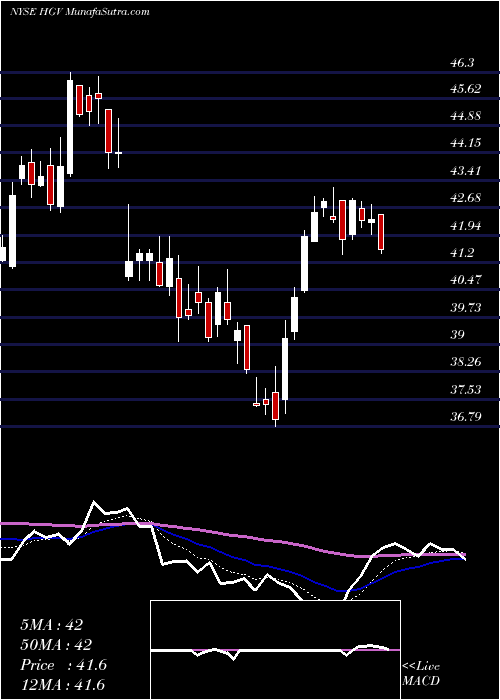Click the 40.47 price axis label
Image resolution: width=500 pixels, height=700 pixels.
[466, 280]
